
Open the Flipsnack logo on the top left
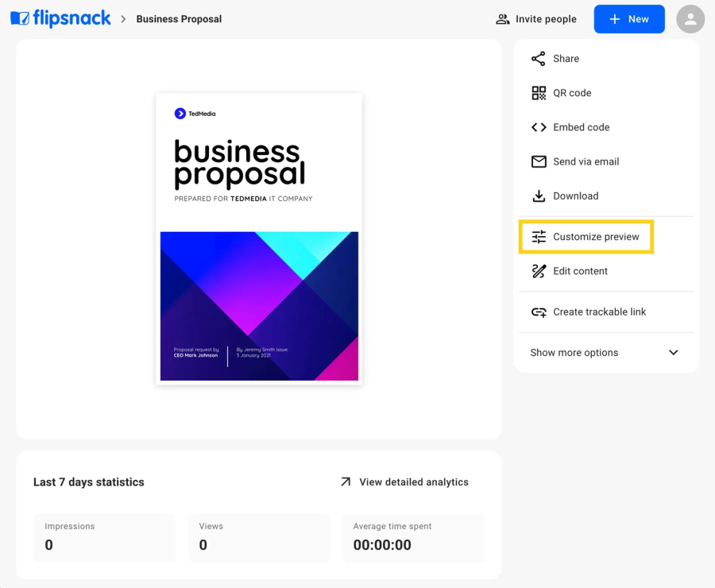coord(60,17)
